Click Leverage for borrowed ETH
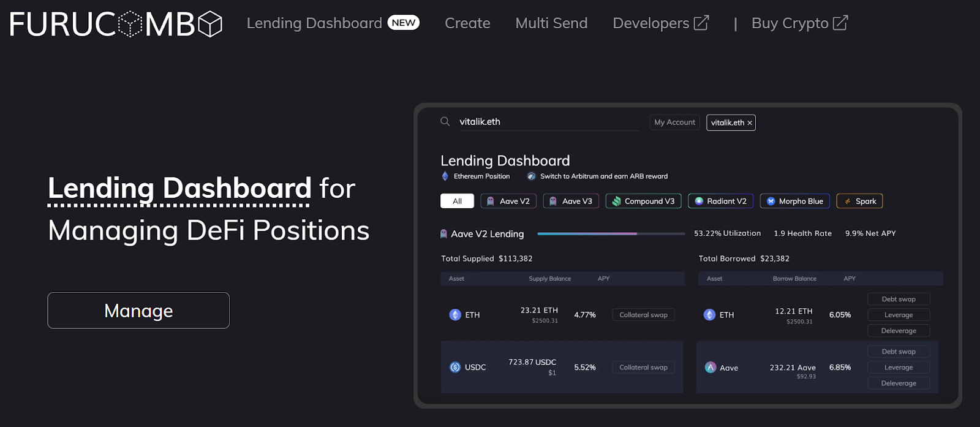Viewport: 980px width, 427px height. [899, 315]
